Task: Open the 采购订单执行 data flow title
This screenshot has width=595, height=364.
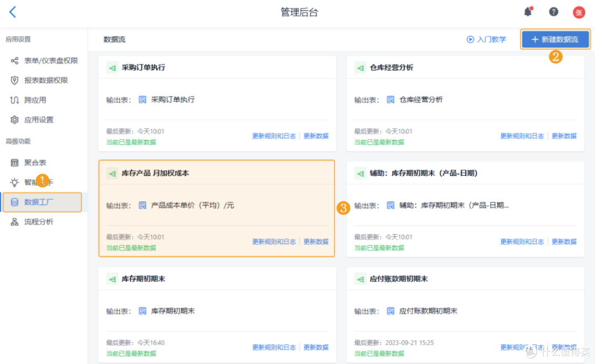Action: point(143,68)
